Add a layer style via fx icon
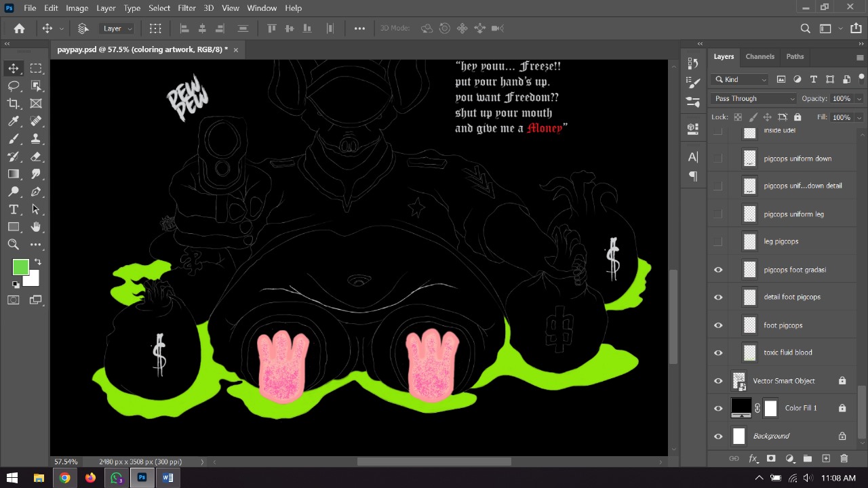The height and width of the screenshot is (488, 868). click(753, 459)
